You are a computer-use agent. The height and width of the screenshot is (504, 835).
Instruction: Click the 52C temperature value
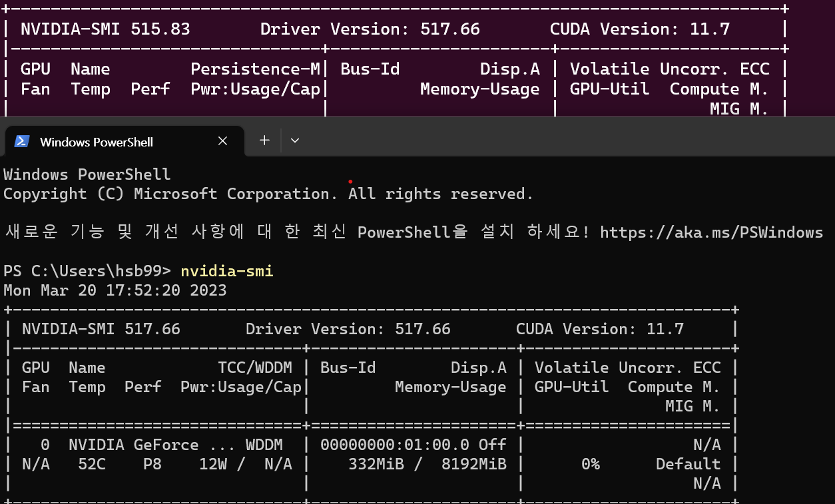click(x=92, y=464)
